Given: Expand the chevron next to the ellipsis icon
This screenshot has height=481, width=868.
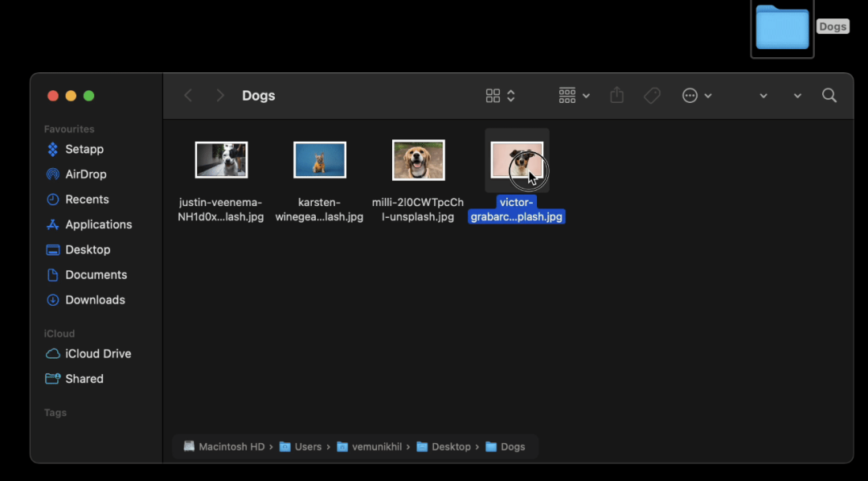Looking at the screenshot, I should tap(709, 95).
